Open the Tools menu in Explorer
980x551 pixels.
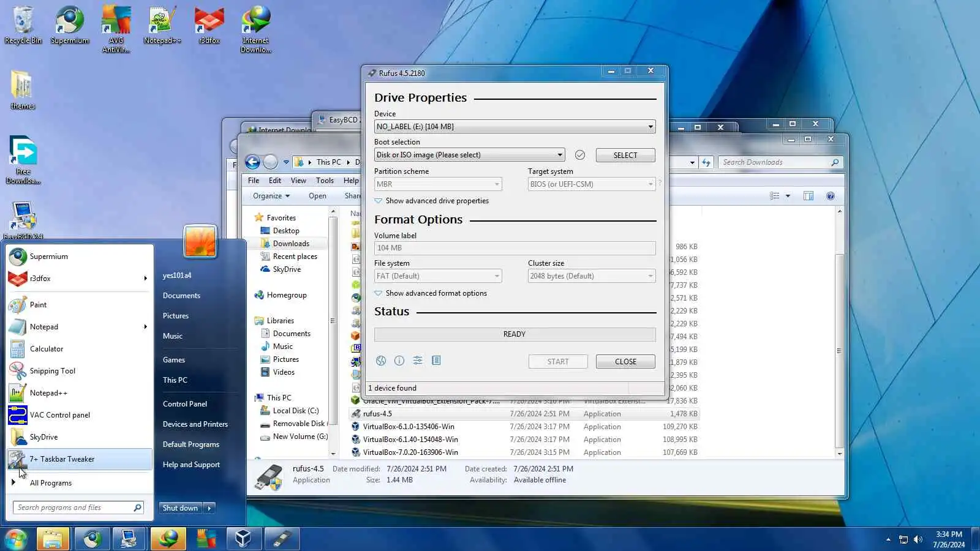pyautogui.click(x=325, y=181)
